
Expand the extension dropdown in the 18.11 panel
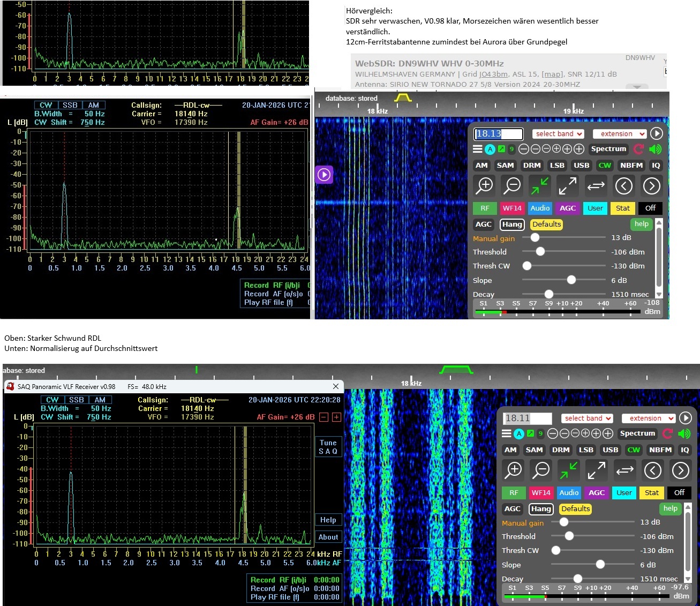click(649, 418)
